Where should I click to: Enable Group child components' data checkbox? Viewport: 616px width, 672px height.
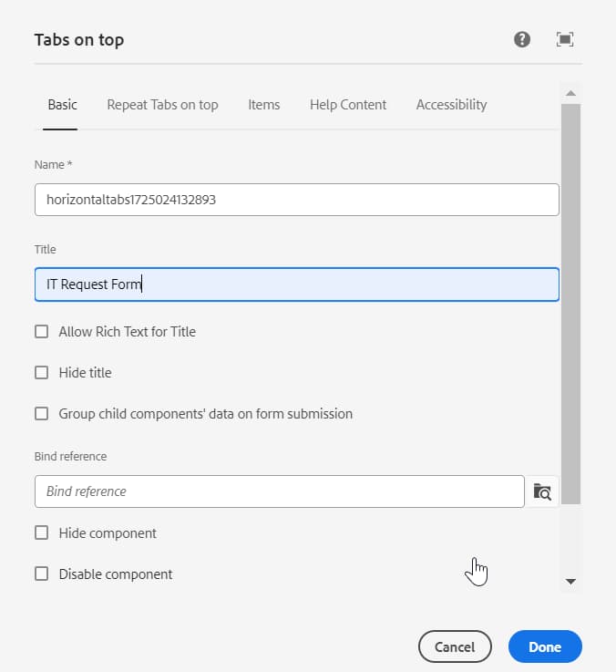coord(41,414)
